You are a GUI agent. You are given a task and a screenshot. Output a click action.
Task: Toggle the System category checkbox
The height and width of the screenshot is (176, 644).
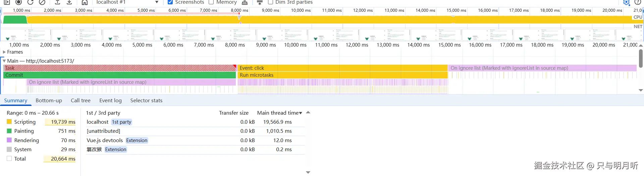click(9, 149)
